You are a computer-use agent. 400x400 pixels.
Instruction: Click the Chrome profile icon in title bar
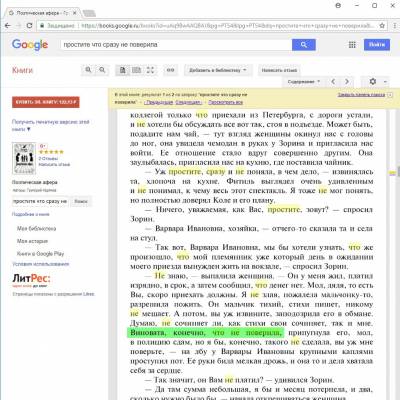pos(338,5)
